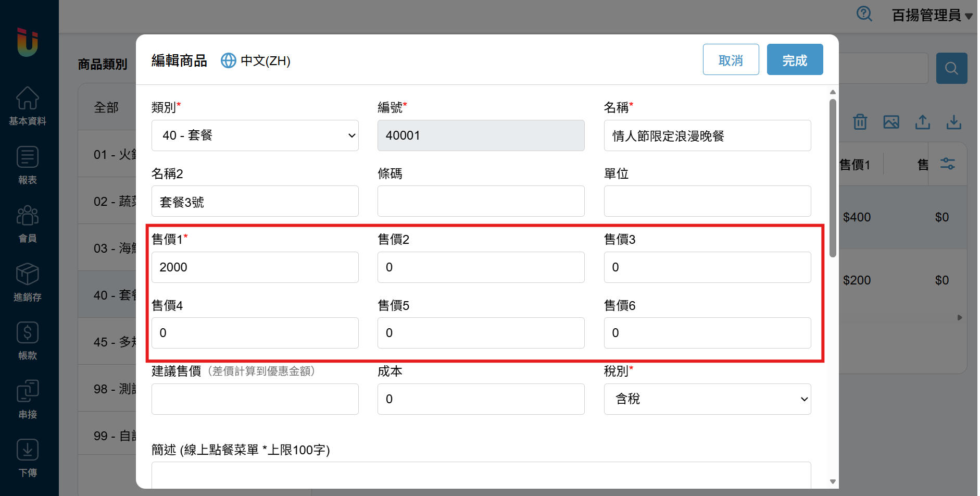Open 進銷存 inventory sidebar item
This screenshot has height=496, width=980.
[x=28, y=282]
